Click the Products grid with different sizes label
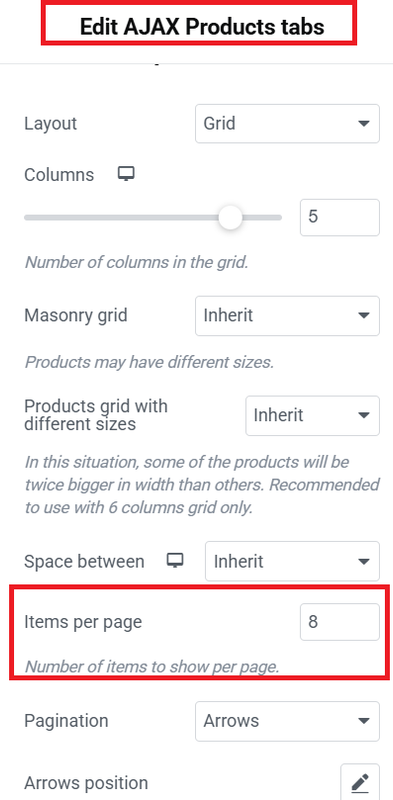The width and height of the screenshot is (393, 800). click(x=96, y=415)
